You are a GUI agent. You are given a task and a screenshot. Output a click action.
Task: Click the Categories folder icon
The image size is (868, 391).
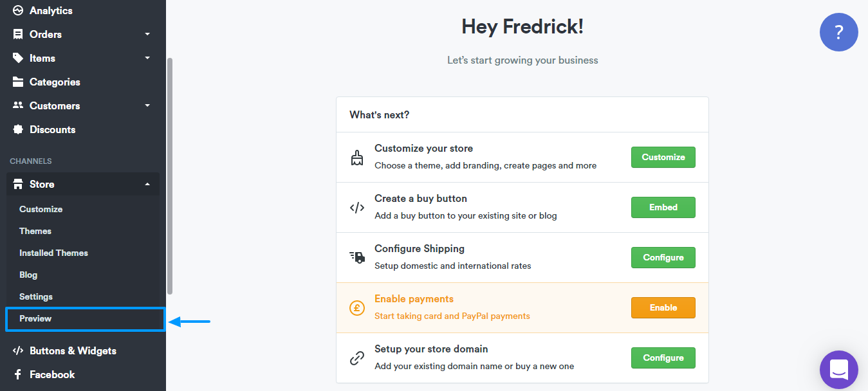18,82
